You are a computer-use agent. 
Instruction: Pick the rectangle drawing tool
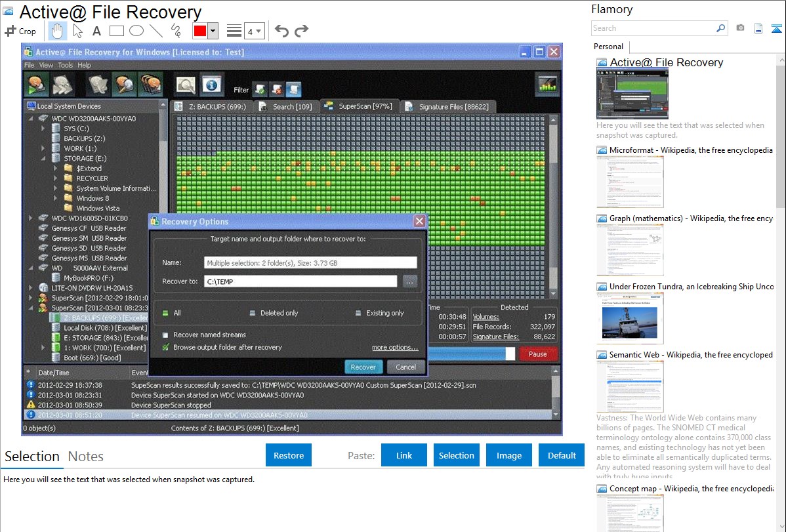click(x=117, y=31)
